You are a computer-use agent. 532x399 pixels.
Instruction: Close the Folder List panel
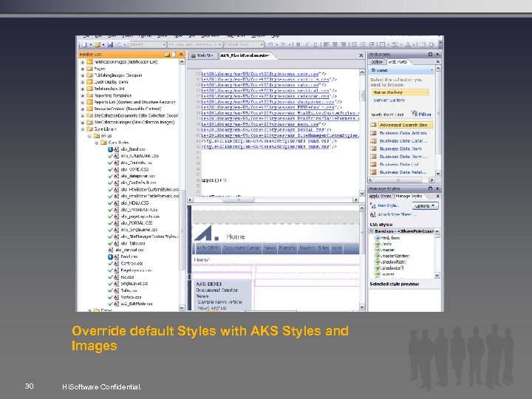tap(181, 54)
